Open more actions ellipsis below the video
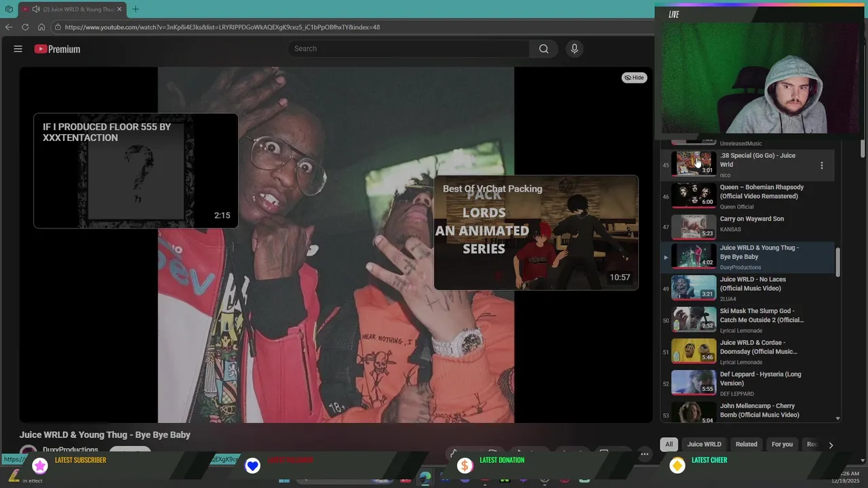The width and height of the screenshot is (868, 488). [645, 454]
